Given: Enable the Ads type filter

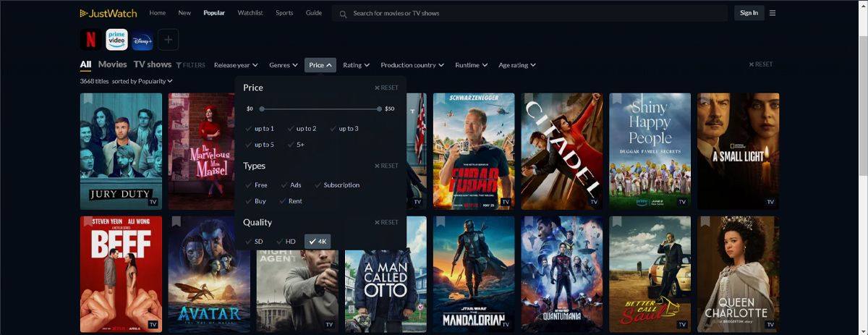Looking at the screenshot, I should pos(292,185).
